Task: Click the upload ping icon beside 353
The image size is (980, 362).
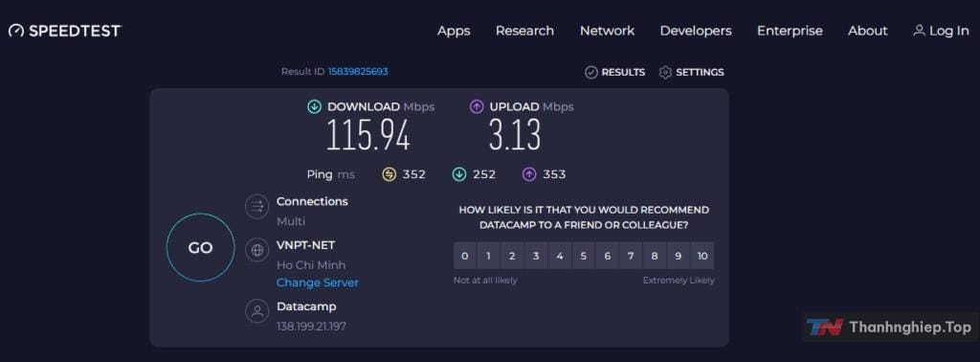Action: tap(529, 174)
